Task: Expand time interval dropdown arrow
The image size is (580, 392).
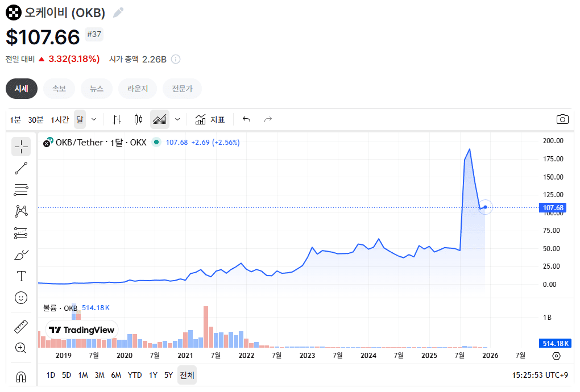Action: point(94,119)
